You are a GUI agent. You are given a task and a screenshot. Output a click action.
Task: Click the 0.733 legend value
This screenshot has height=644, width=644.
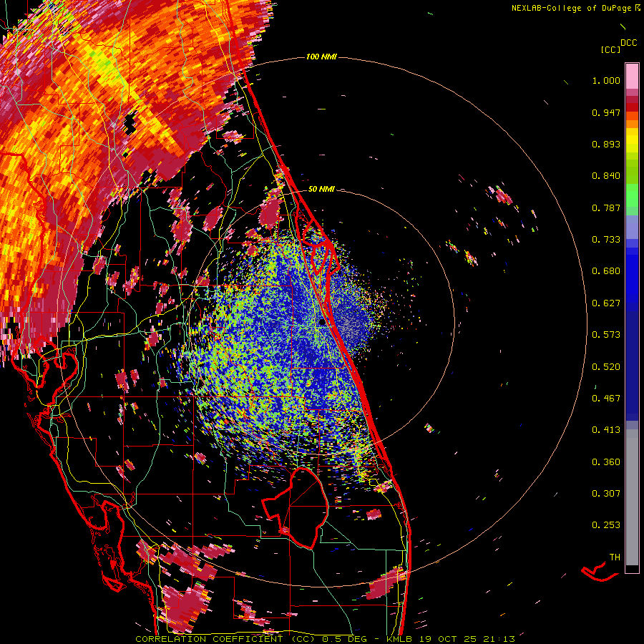pyautogui.click(x=606, y=240)
